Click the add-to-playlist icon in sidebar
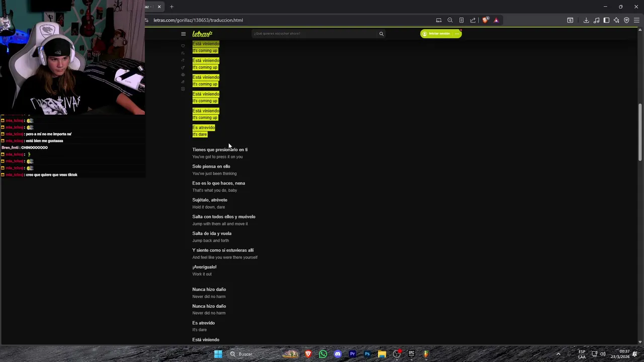 pos(183,53)
